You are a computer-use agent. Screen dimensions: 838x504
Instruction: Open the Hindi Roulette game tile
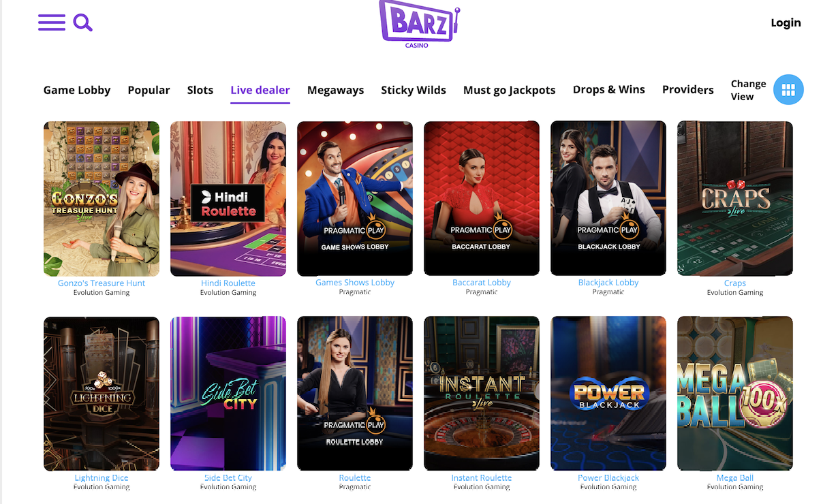228,198
